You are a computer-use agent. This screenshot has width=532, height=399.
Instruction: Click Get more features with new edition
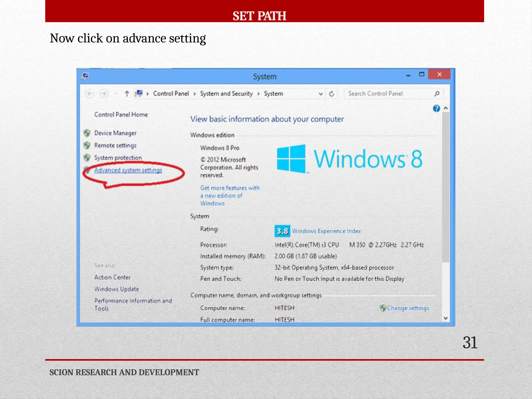click(230, 195)
